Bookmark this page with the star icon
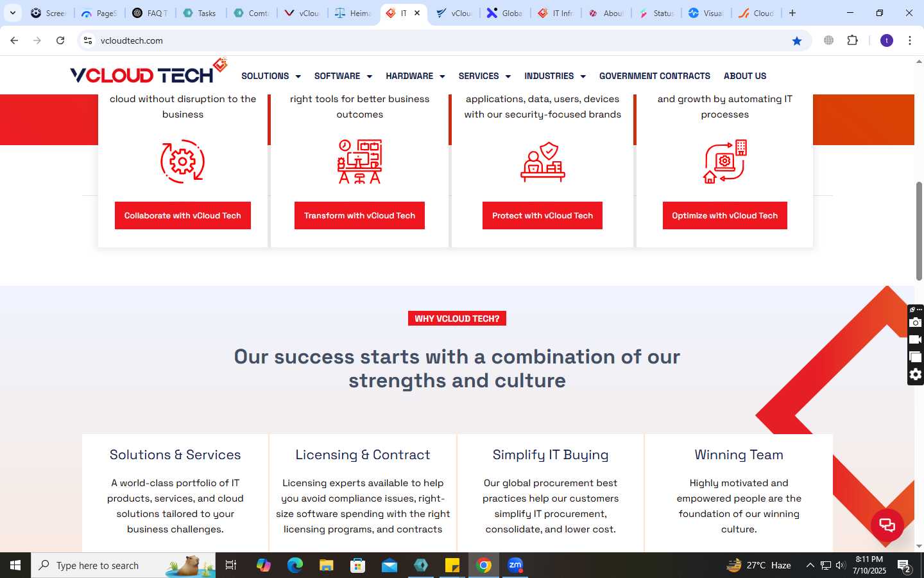The image size is (924, 578). point(797,40)
